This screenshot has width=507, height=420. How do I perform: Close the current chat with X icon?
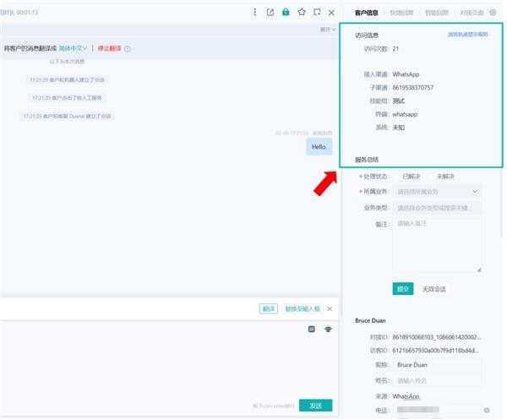[x=331, y=13]
